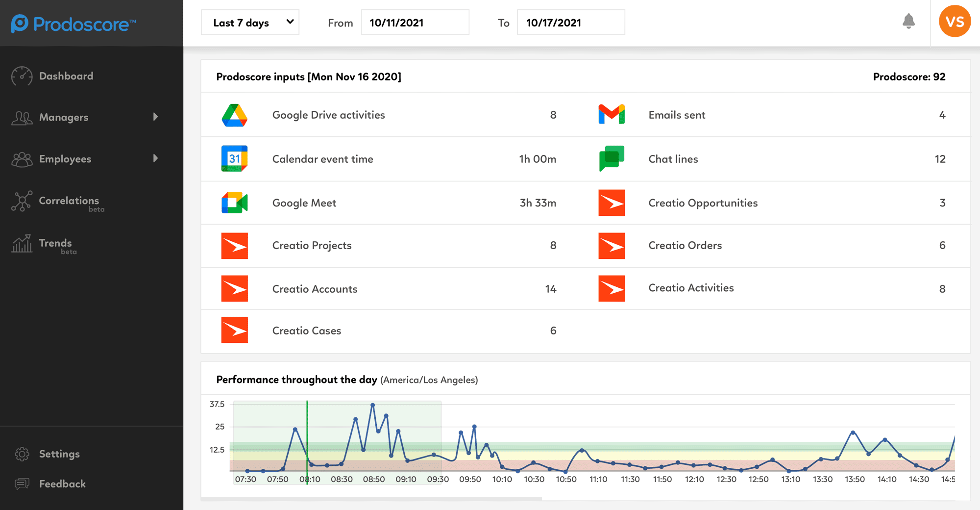Click the Calendar event time label

pos(322,159)
